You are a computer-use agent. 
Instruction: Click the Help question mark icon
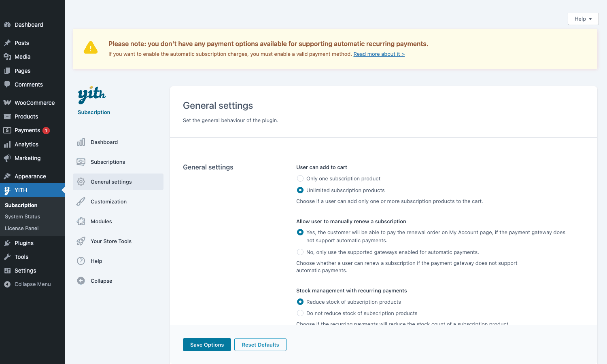pyautogui.click(x=81, y=261)
